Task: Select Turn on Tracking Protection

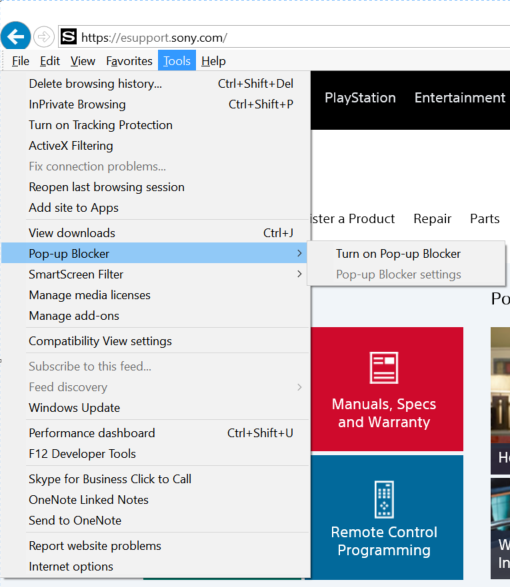Action: click(155, 125)
